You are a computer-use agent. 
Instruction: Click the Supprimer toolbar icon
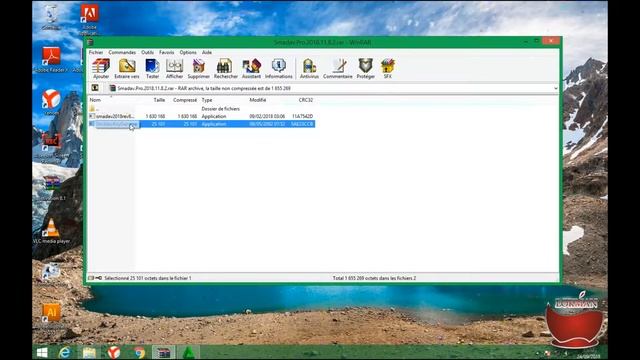pyautogui.click(x=198, y=69)
